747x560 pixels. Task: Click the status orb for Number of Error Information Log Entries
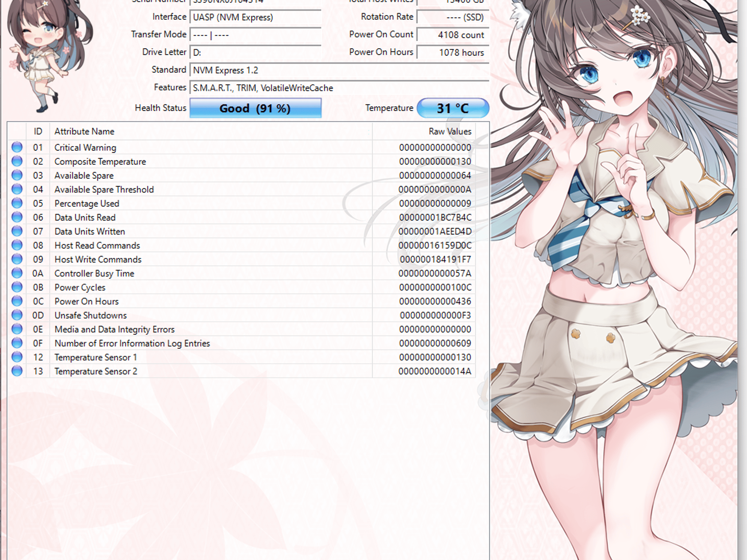pyautogui.click(x=17, y=343)
